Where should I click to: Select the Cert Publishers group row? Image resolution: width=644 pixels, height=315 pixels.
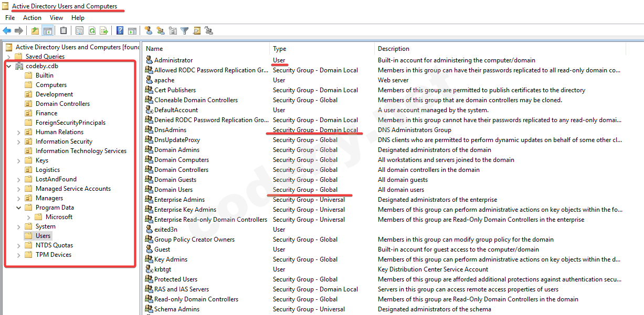point(385,90)
